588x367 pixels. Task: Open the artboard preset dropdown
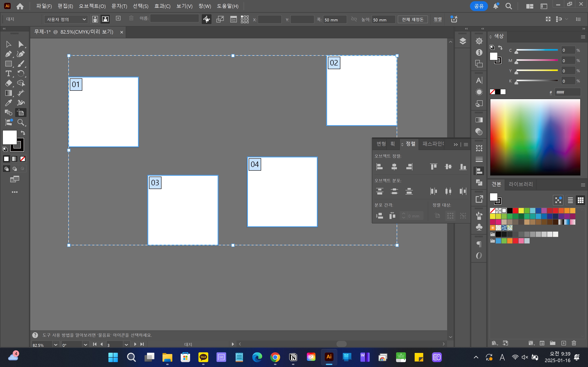[66, 19]
